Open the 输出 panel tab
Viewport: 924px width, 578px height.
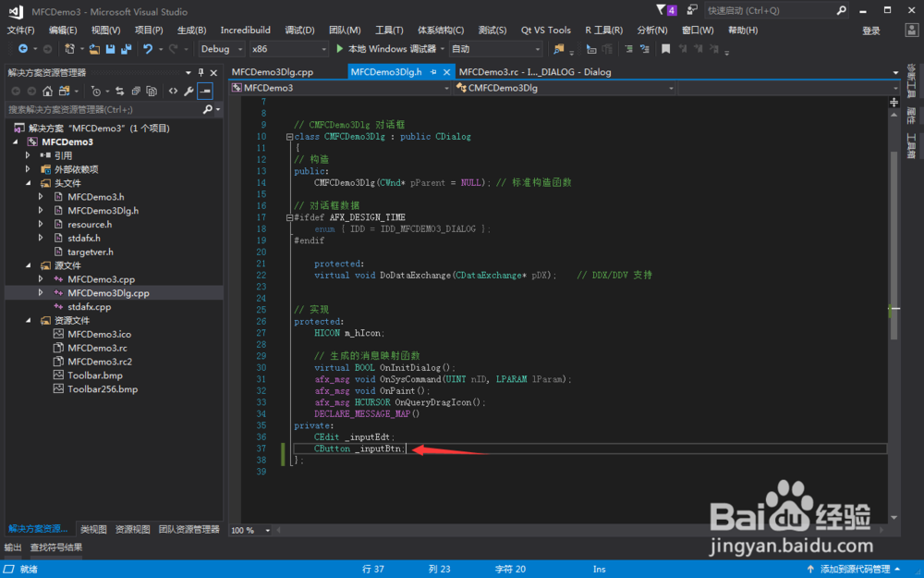(x=13, y=547)
